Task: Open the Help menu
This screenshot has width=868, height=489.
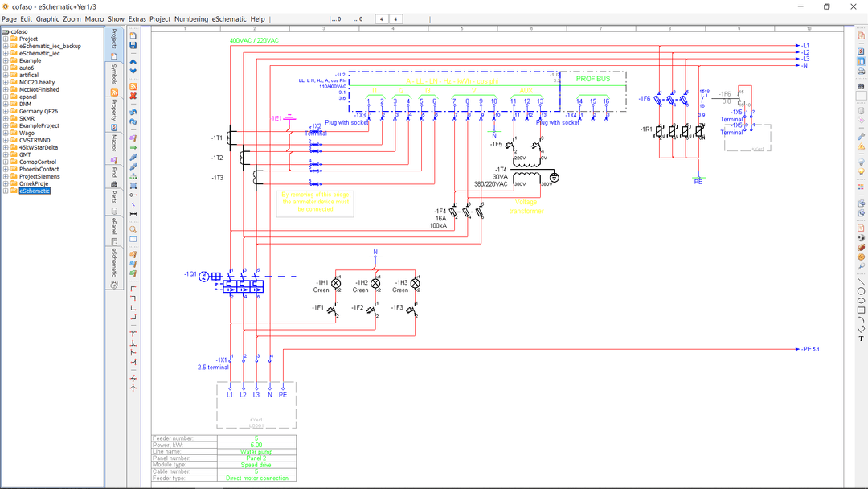Action: [x=257, y=18]
